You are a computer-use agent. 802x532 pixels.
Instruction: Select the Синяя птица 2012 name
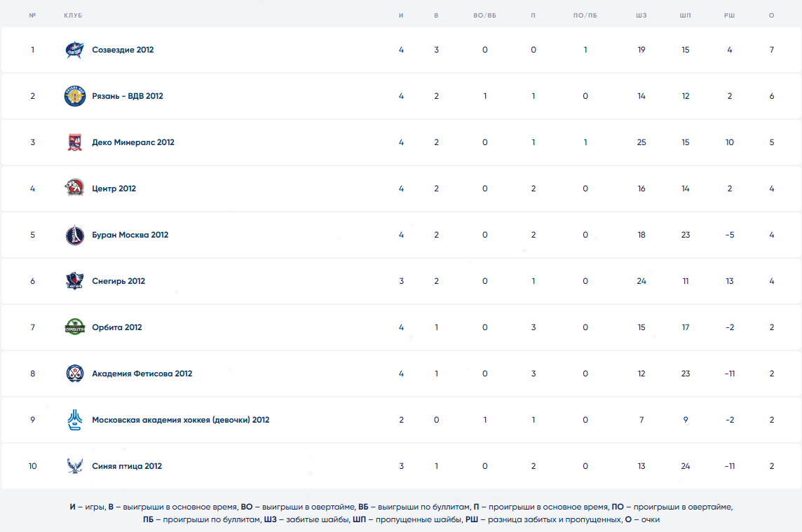point(127,466)
